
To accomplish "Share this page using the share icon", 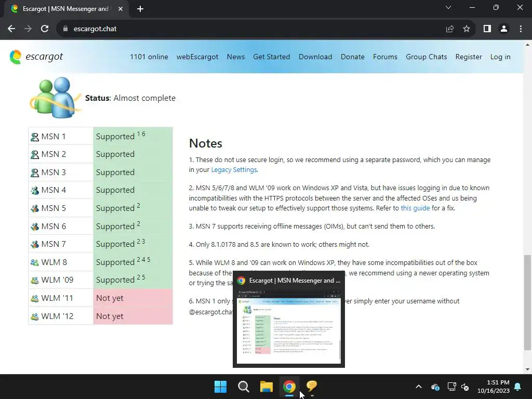I will tap(450, 29).
